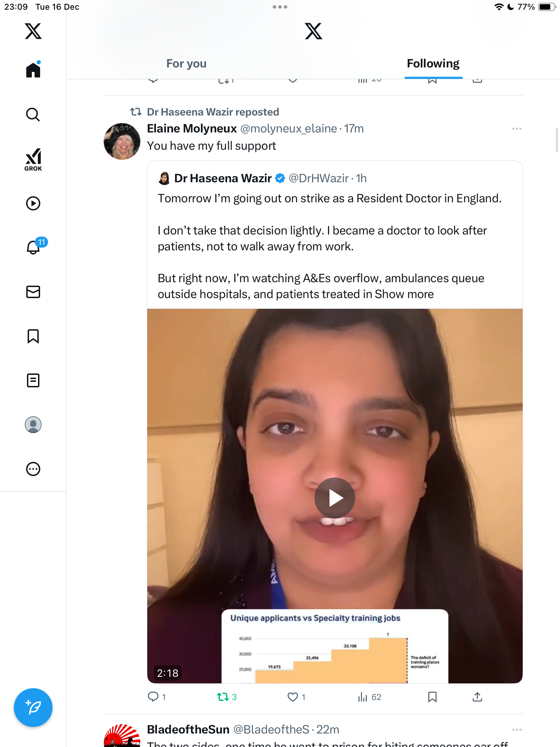Viewport: 560px width, 747px height.
Task: Open more options for Elaine Molyneux's post
Action: 516,129
